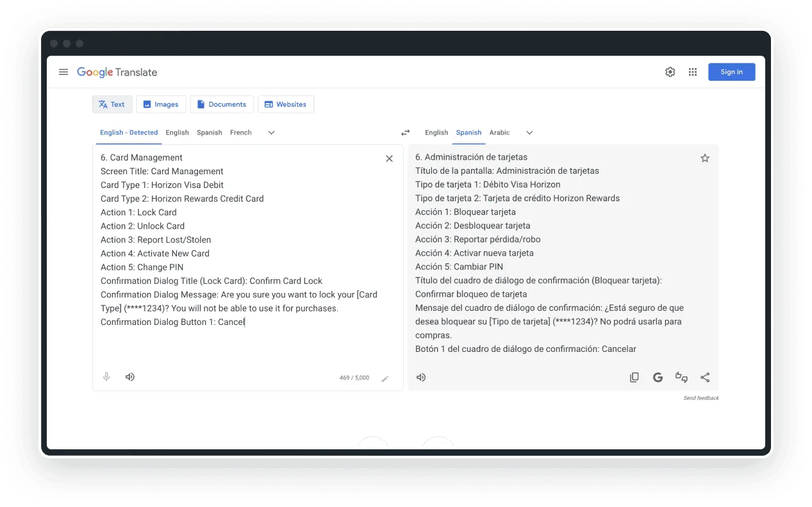Select French as the source language

coord(240,133)
